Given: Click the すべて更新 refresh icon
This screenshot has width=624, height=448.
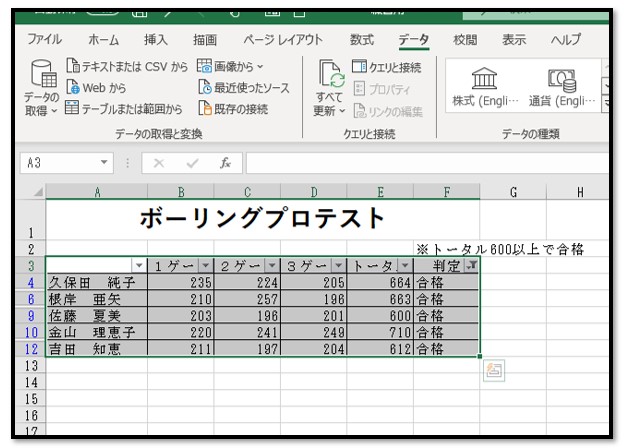Looking at the screenshot, I should pos(332,74).
